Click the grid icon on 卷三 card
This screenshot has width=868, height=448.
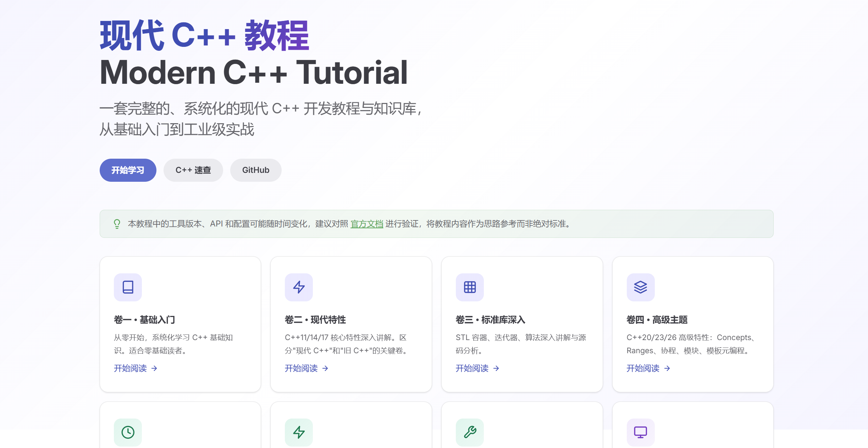470,287
